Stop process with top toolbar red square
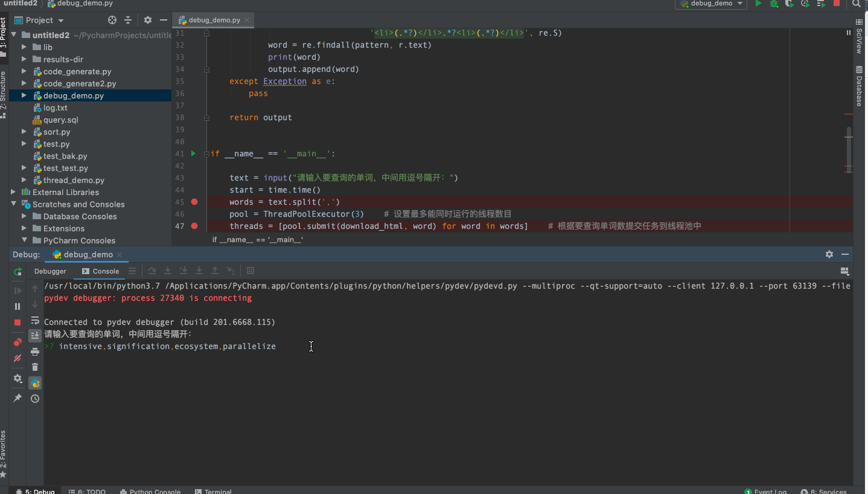The height and width of the screenshot is (494, 868). (837, 4)
